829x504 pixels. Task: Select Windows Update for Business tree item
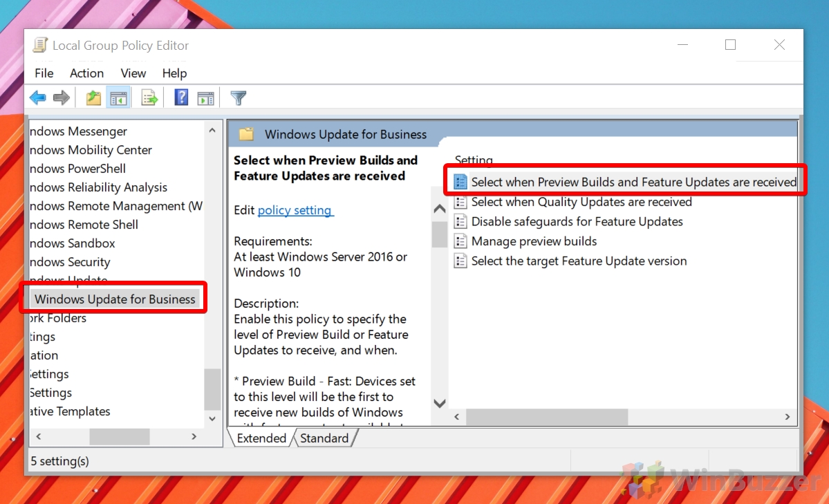pyautogui.click(x=115, y=299)
